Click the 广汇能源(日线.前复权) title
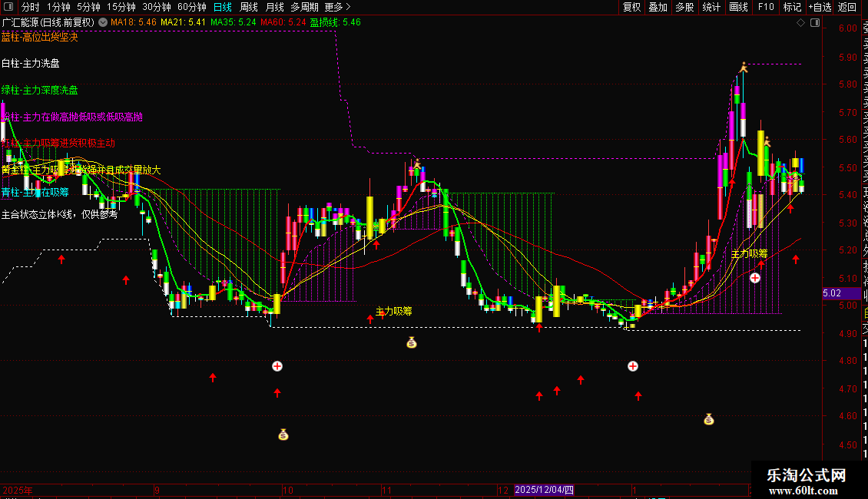 pos(48,23)
